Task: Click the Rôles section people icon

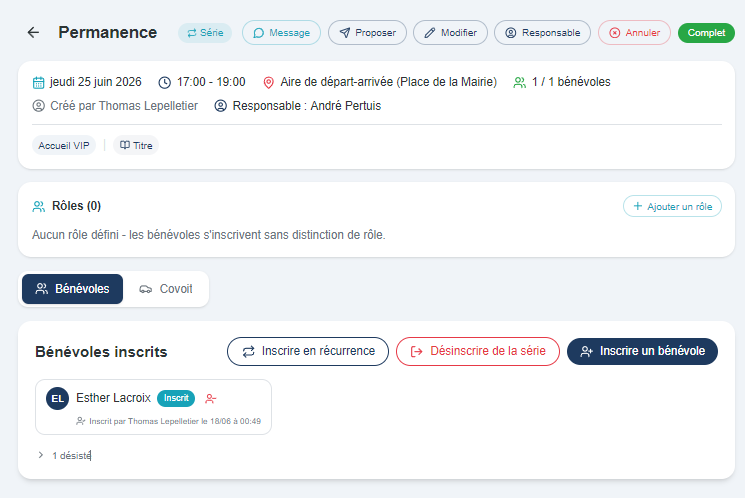Action: 39,206
